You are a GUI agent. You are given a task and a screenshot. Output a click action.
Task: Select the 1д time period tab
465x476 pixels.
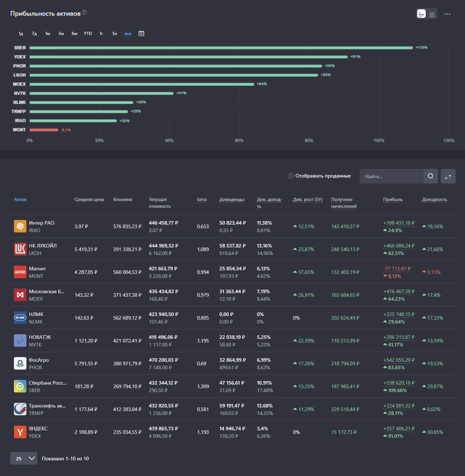(21, 34)
